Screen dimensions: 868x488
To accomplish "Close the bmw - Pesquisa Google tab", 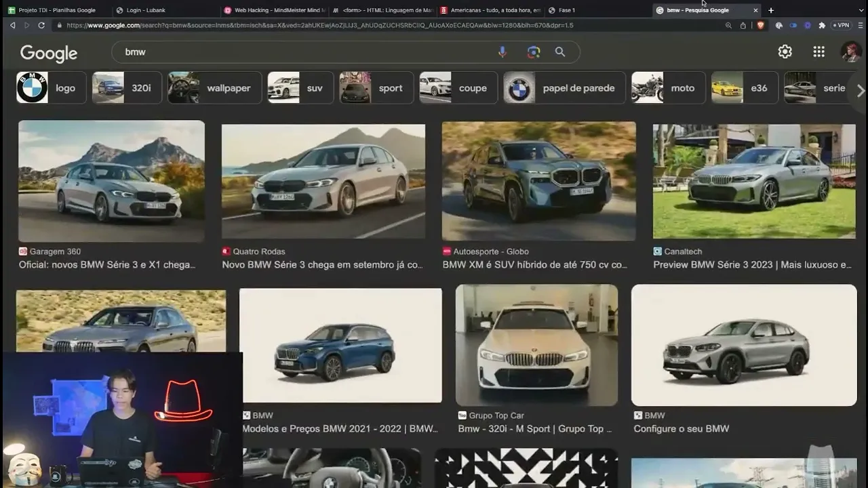I will [755, 10].
